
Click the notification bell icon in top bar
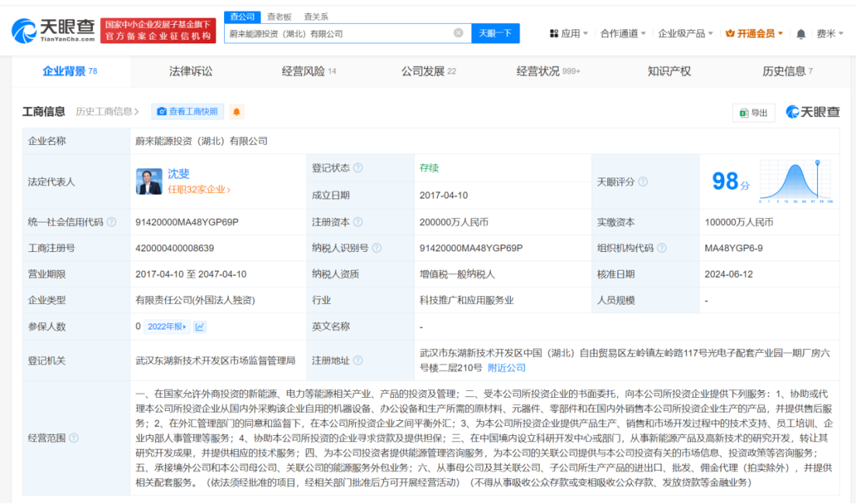(x=800, y=34)
